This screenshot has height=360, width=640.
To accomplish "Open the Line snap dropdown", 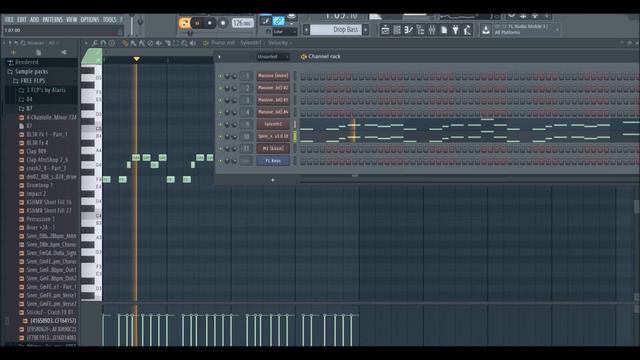I will tap(284, 32).
